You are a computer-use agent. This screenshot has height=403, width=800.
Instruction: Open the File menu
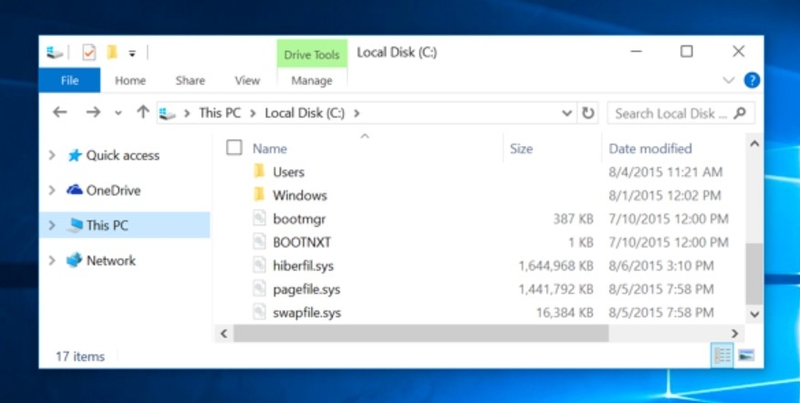[69, 81]
